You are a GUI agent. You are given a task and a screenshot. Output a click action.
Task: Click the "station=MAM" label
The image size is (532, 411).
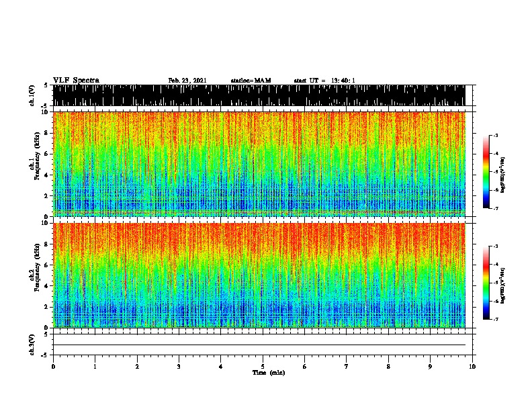click(251, 81)
